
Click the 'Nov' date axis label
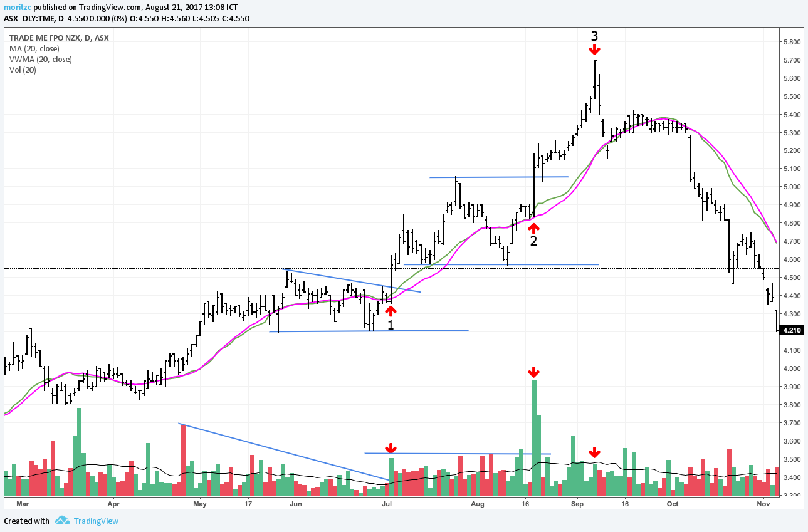(x=763, y=503)
